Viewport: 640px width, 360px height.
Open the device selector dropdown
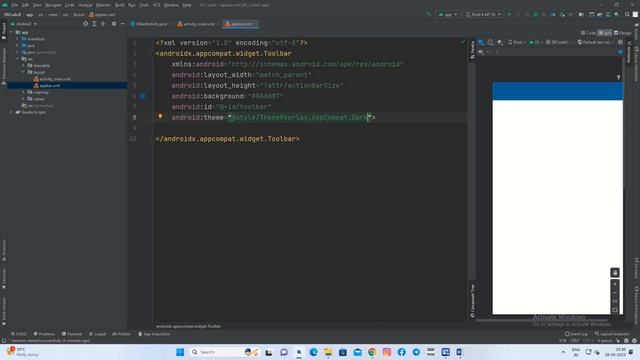483,15
